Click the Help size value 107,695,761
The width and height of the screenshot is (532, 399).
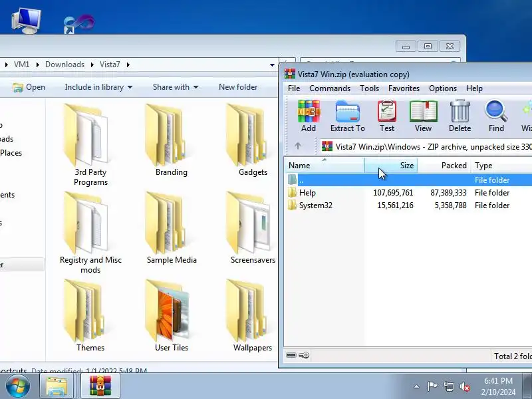click(393, 193)
